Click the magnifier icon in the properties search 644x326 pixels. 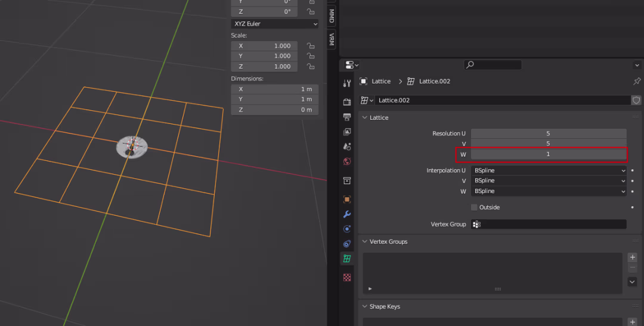pos(470,64)
